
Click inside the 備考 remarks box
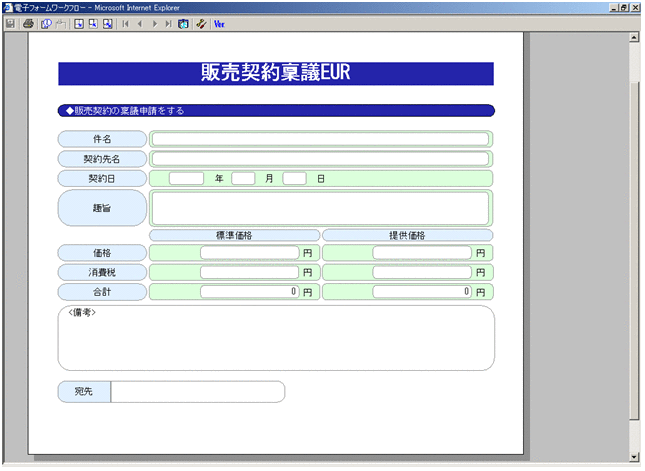click(276, 342)
